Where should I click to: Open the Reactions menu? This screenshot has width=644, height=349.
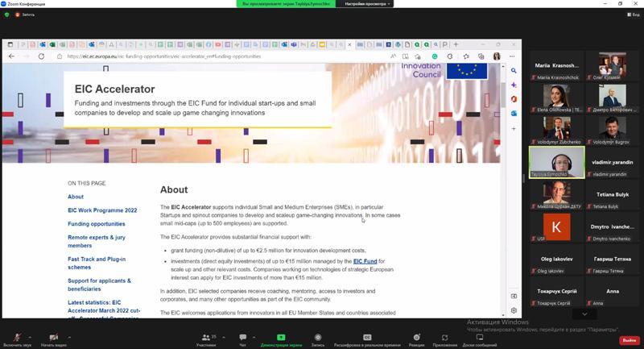pos(416,339)
